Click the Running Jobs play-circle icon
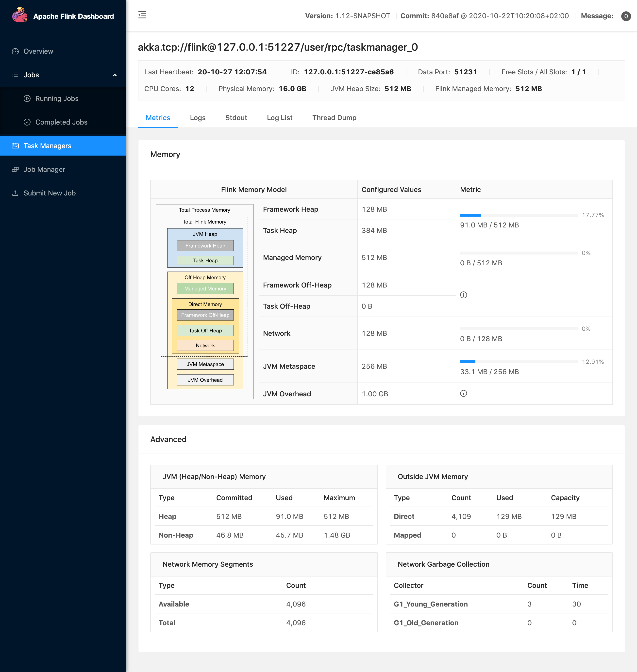 27,98
